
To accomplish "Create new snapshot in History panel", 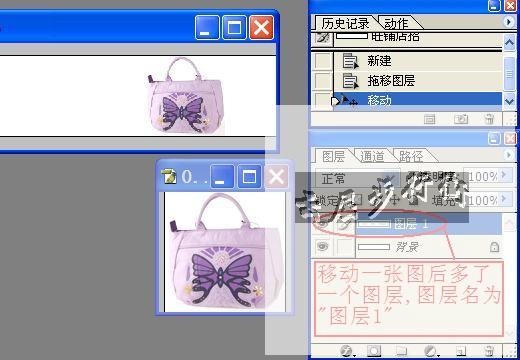I will click(461, 119).
